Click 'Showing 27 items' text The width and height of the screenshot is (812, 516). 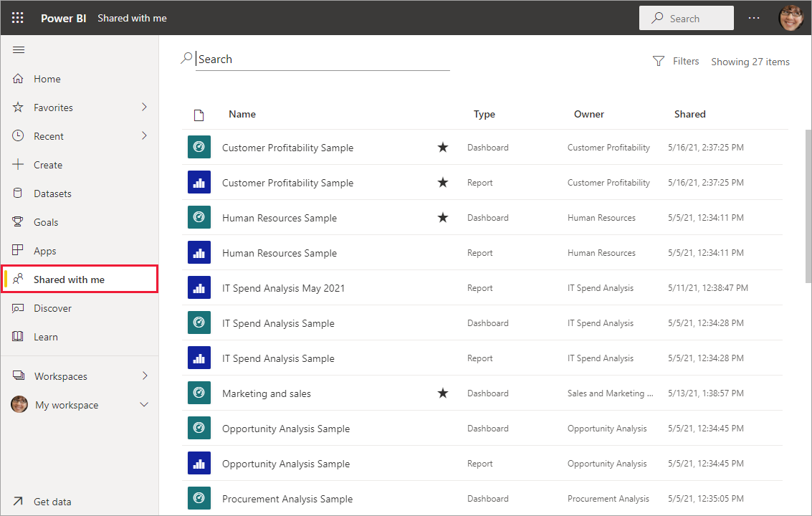(x=750, y=62)
